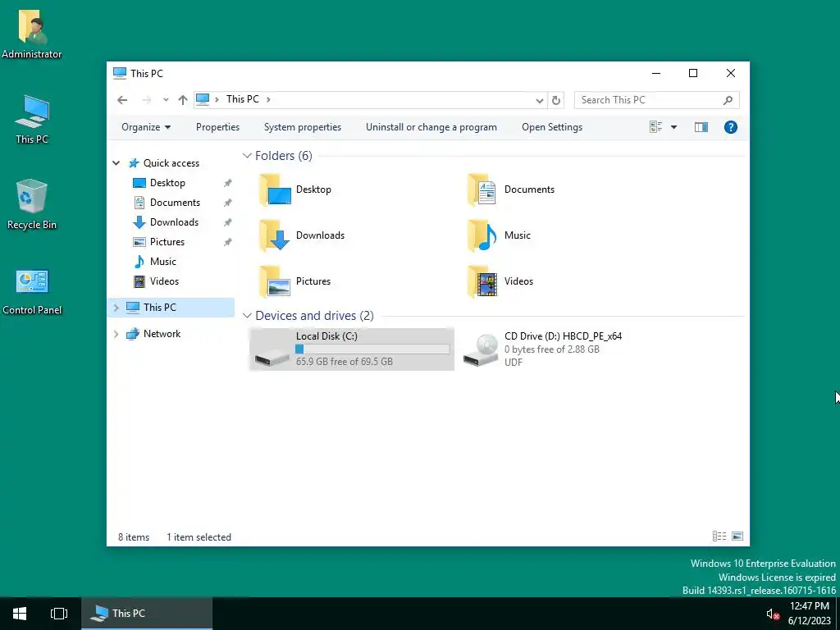This screenshot has width=840, height=630.
Task: Unpin Pictures using its pin icon
Action: (x=228, y=242)
